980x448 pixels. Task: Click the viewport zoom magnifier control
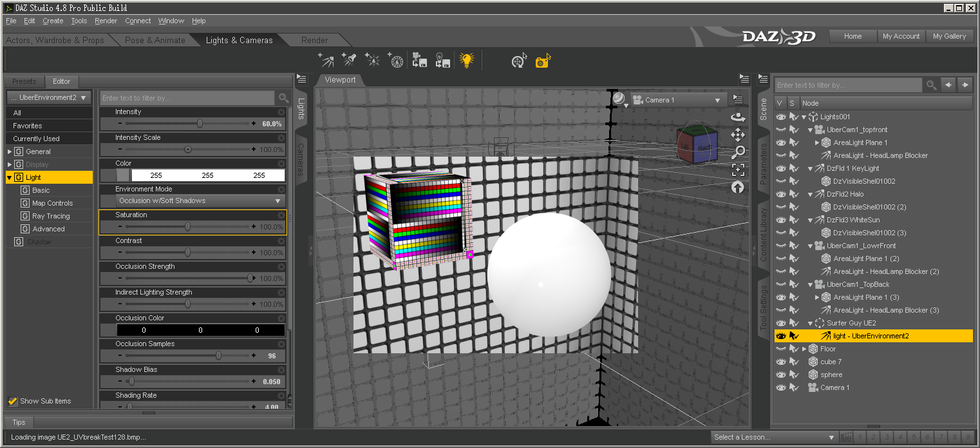738,152
